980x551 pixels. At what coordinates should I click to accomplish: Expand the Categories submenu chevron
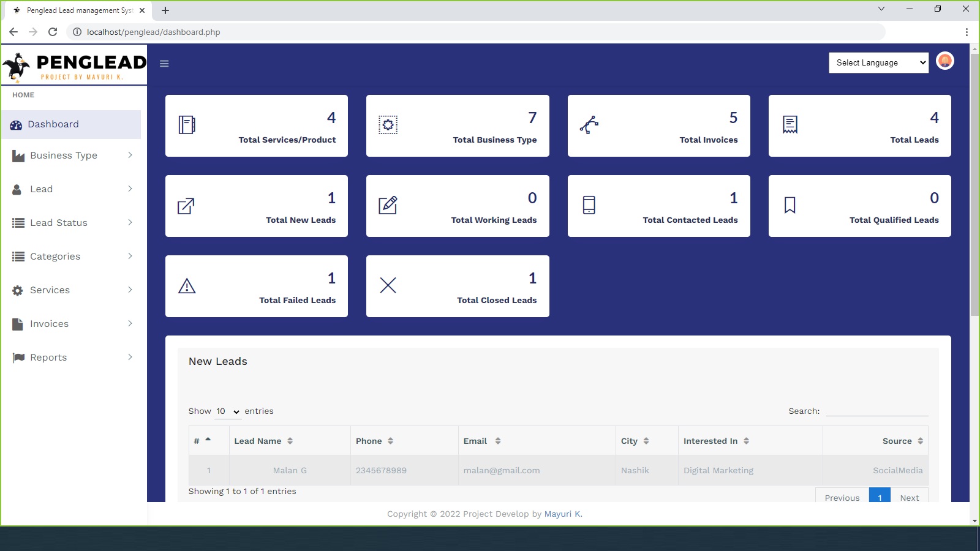point(130,257)
